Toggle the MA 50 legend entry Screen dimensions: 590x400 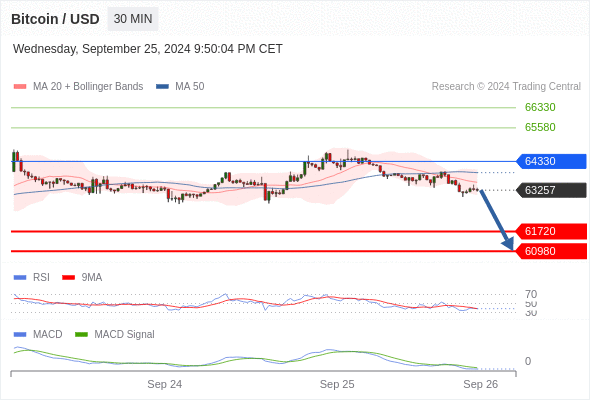pyautogui.click(x=180, y=87)
